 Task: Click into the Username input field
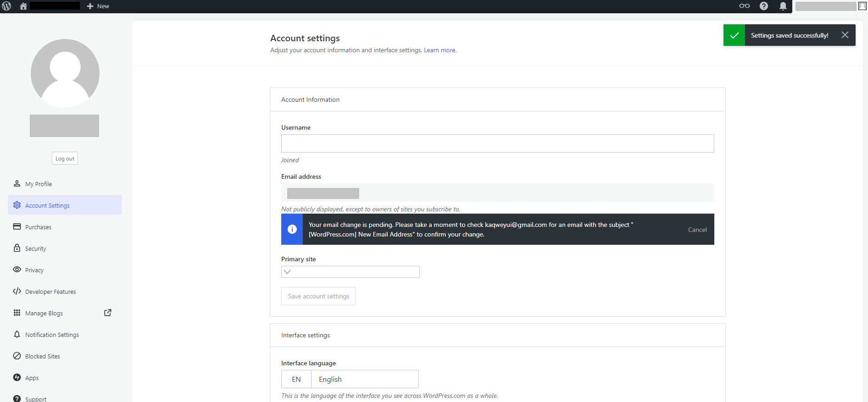(497, 143)
